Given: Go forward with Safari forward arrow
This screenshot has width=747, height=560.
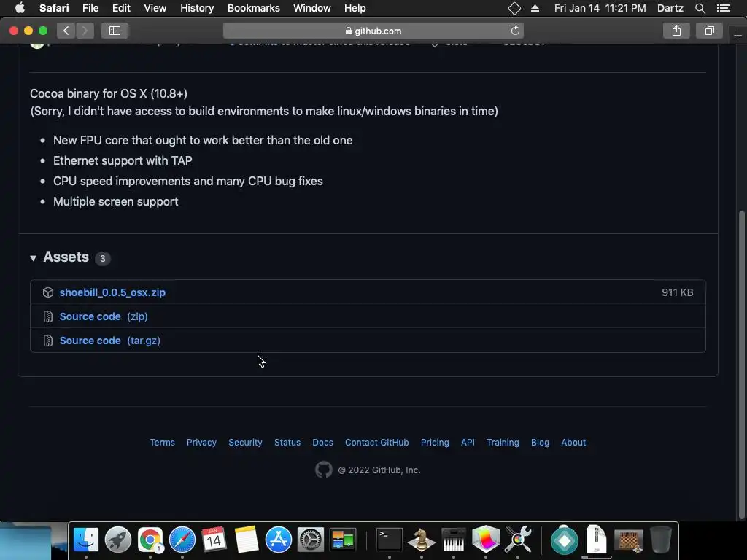Looking at the screenshot, I should click(x=85, y=31).
